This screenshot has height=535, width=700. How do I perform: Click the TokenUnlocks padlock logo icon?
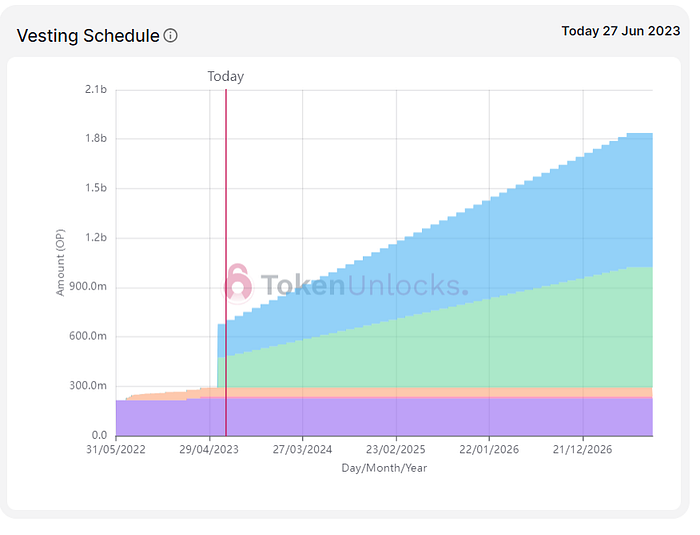click(237, 282)
